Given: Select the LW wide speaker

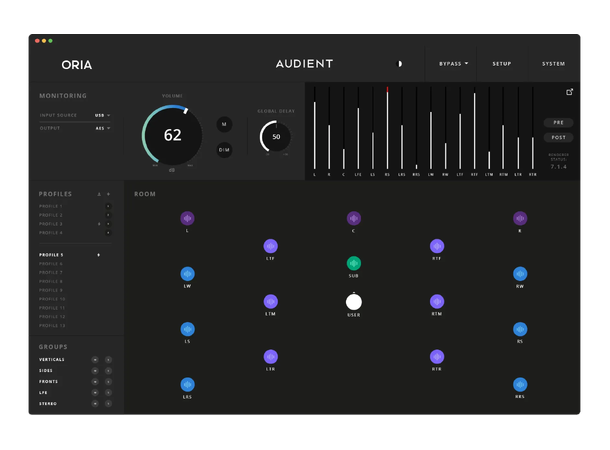Looking at the screenshot, I should tap(187, 274).
